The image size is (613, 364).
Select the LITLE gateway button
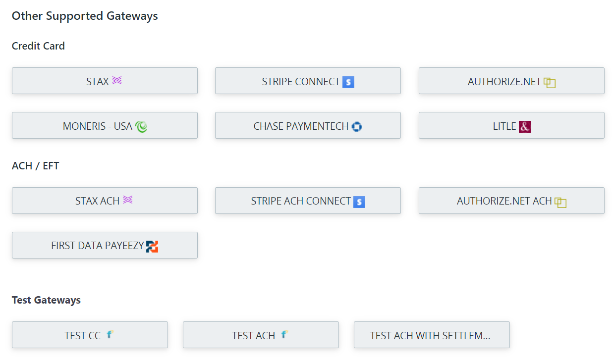[511, 125]
